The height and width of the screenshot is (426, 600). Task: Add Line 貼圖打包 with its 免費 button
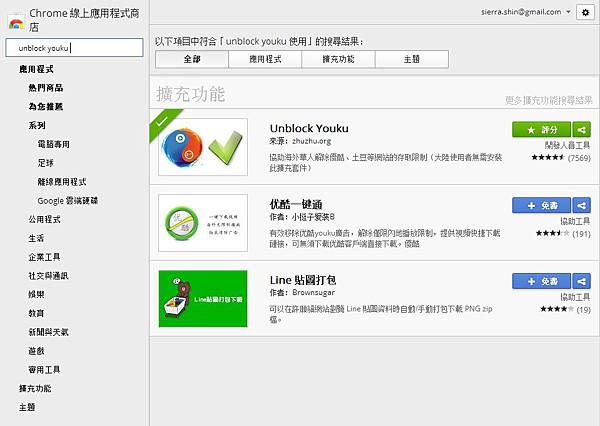(541, 281)
